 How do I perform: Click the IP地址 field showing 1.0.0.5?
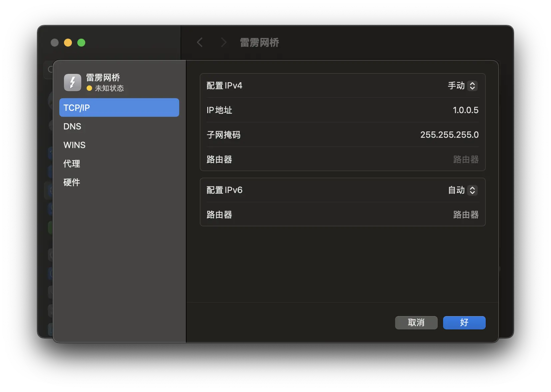(x=465, y=110)
